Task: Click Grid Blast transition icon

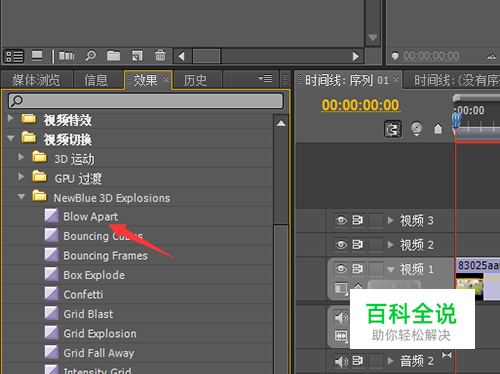Action: 52,313
